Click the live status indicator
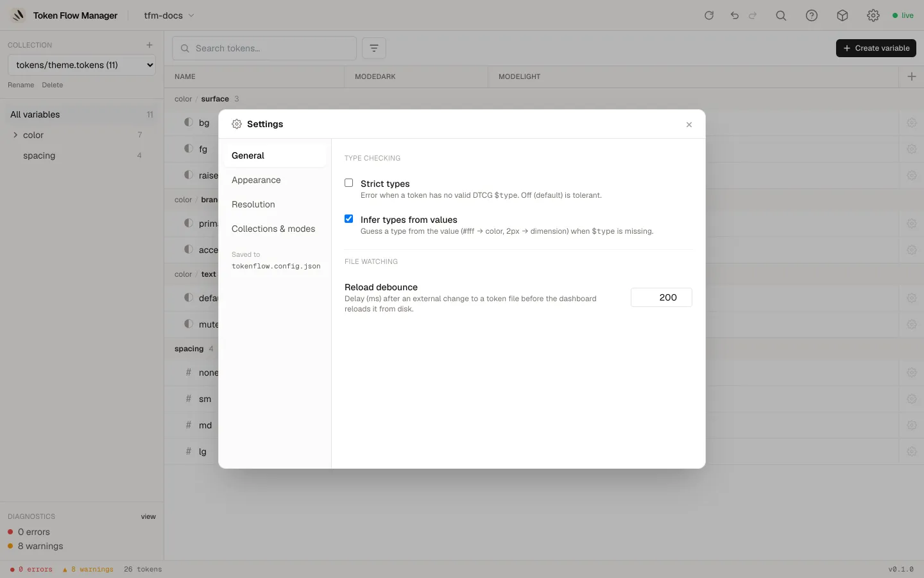The width and height of the screenshot is (924, 578). [x=903, y=15]
